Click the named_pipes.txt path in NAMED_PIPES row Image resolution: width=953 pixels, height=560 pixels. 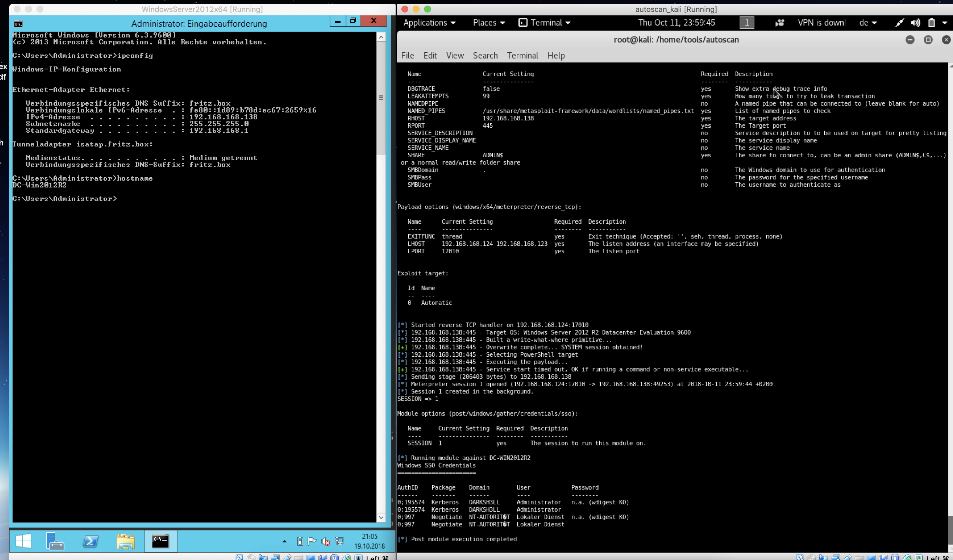[588, 111]
